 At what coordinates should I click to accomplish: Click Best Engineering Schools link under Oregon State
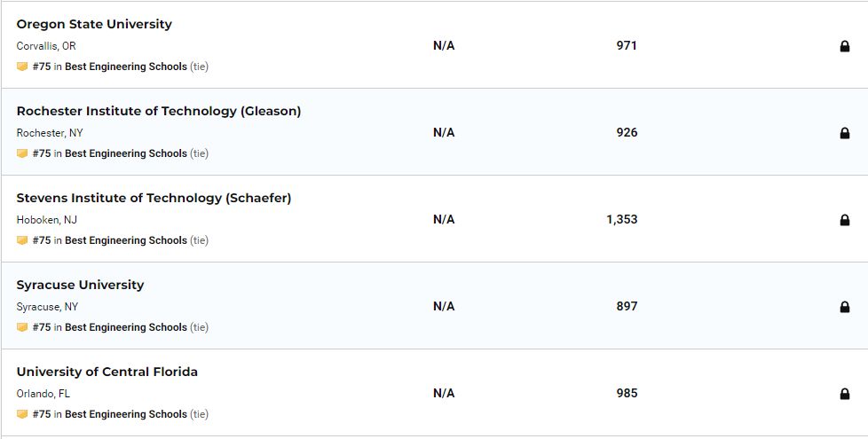pos(125,67)
